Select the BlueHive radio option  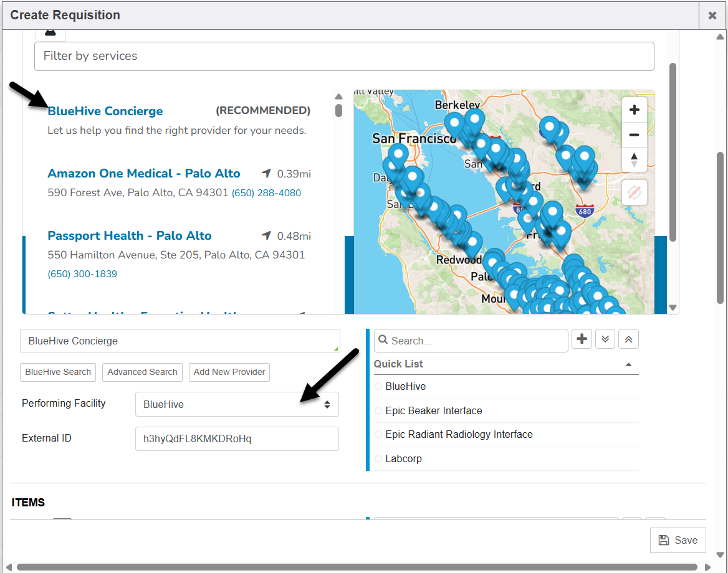(378, 387)
